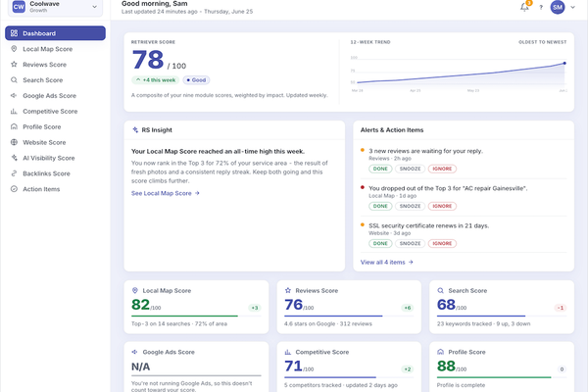Ignore the SSL certificate alert
588x392 pixels.
[442, 243]
